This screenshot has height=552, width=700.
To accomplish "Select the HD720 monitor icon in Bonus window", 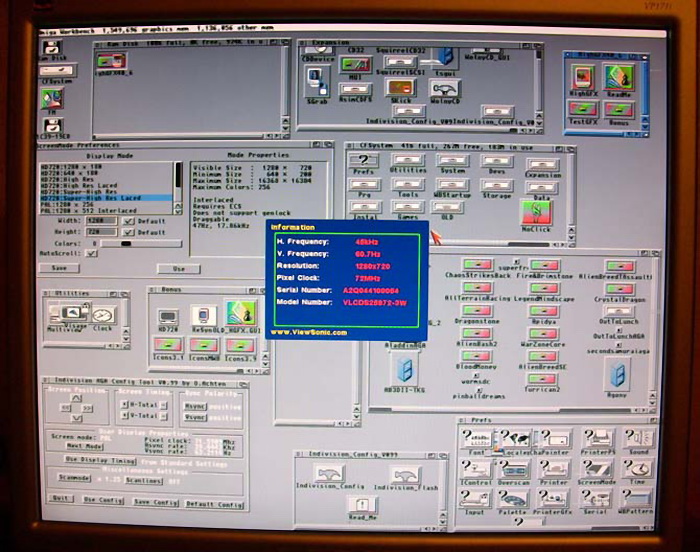I will 168,317.
